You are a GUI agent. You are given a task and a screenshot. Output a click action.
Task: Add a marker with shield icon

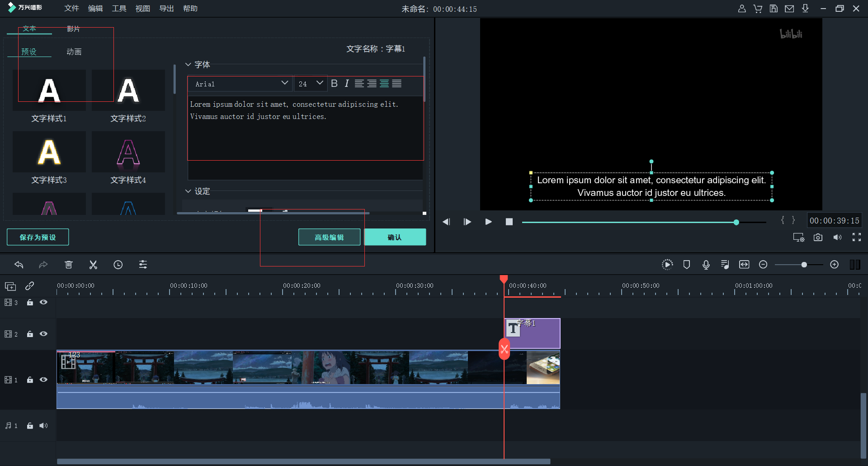(686, 265)
